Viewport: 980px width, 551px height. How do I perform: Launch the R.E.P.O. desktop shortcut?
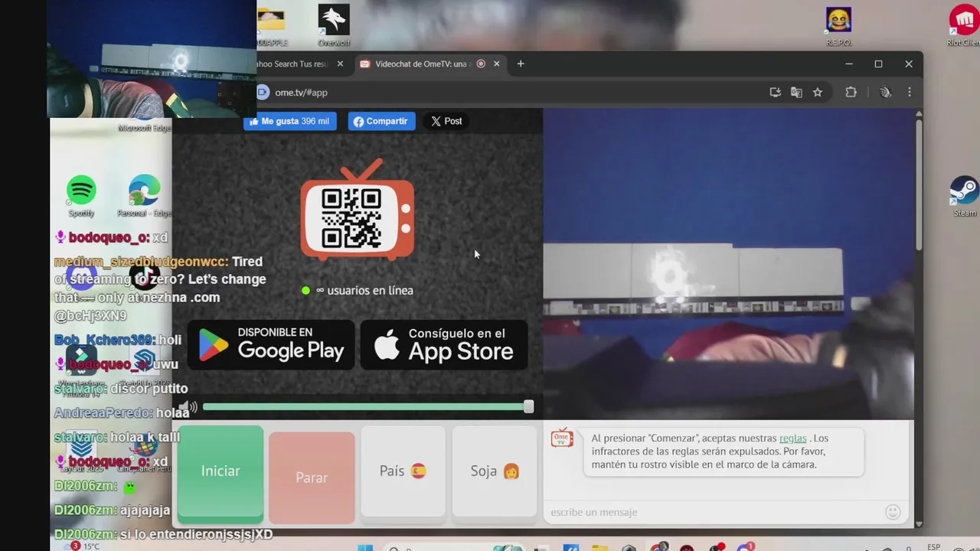pyautogui.click(x=838, y=26)
